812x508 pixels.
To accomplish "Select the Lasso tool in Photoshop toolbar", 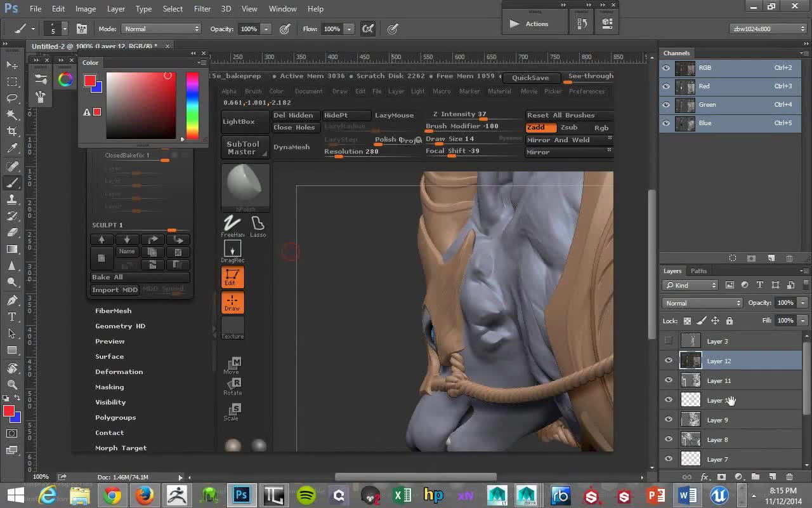I will pos(12,98).
